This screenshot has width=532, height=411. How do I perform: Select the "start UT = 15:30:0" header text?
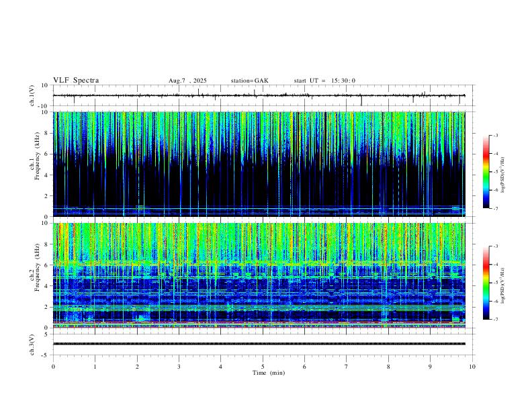324,81
